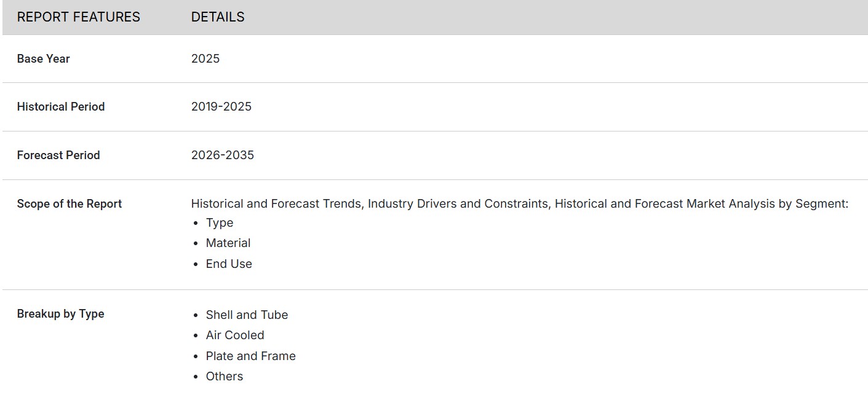Click the Others bullet item
The width and height of the screenshot is (868, 400).
[224, 377]
